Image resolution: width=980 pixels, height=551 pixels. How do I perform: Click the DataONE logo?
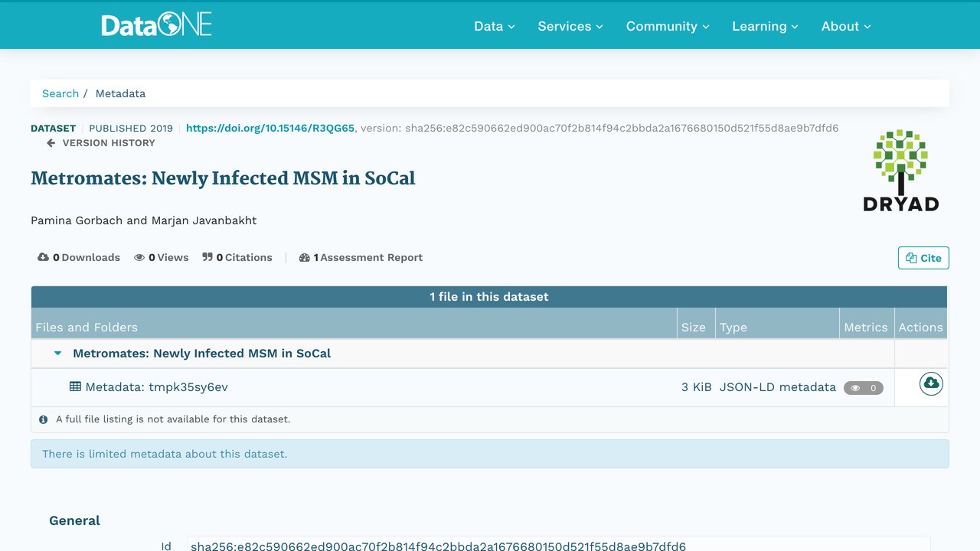(x=156, y=25)
